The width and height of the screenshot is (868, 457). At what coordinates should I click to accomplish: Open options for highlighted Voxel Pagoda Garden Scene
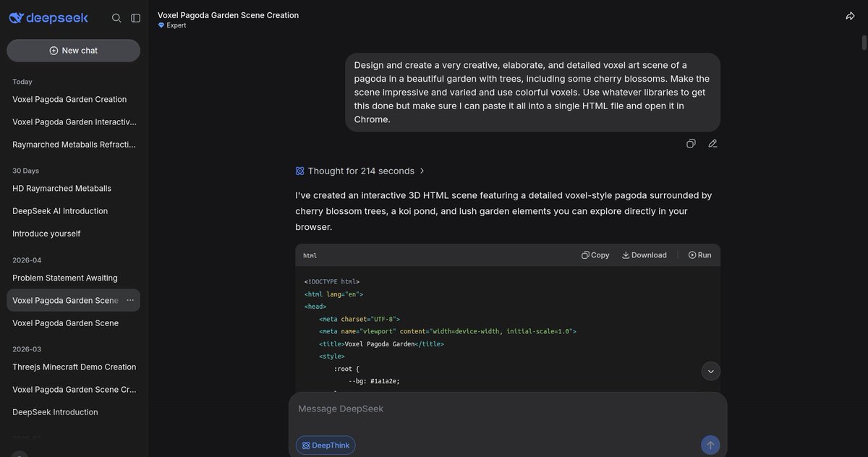tap(130, 300)
